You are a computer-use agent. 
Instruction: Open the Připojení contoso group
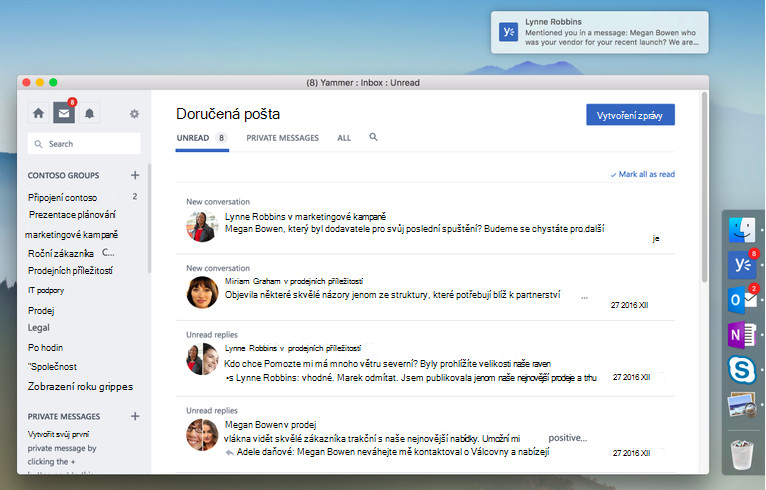point(63,198)
